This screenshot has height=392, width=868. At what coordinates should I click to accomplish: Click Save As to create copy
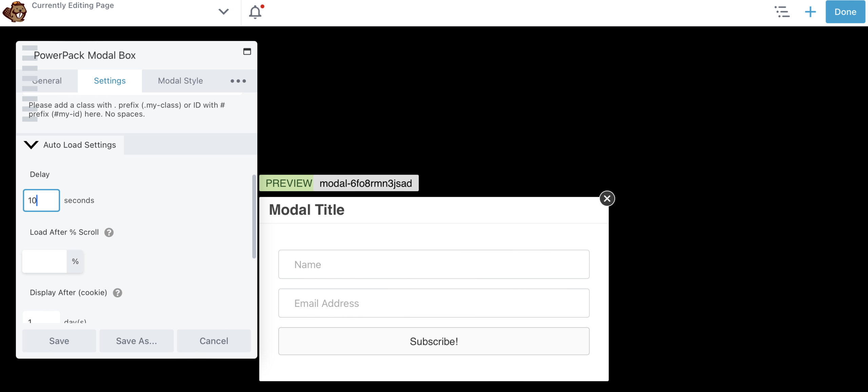coord(136,340)
